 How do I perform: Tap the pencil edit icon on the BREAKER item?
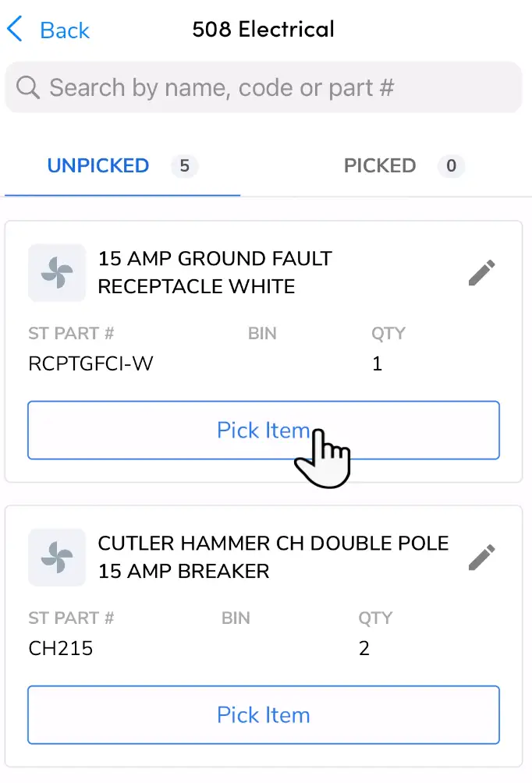[482, 557]
